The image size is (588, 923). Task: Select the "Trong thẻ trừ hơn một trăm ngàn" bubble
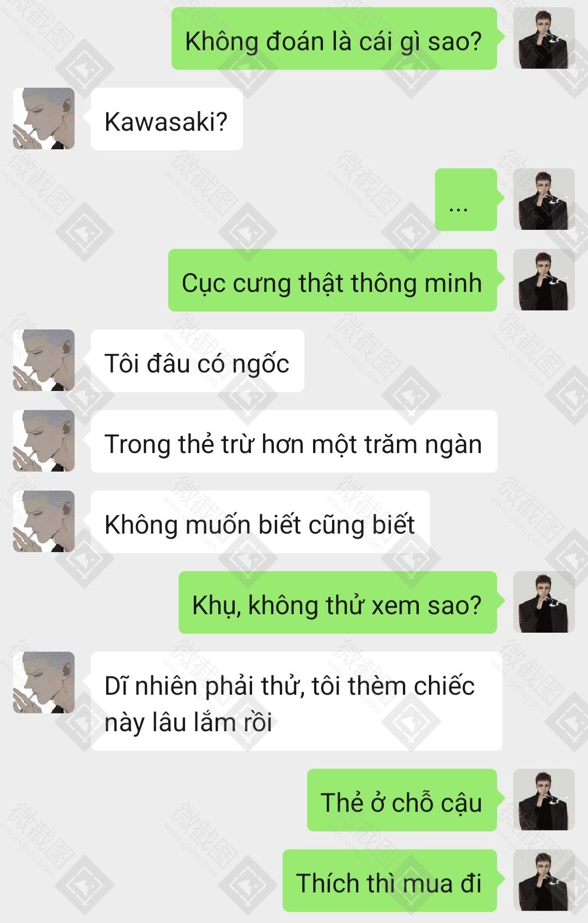[x=294, y=442]
